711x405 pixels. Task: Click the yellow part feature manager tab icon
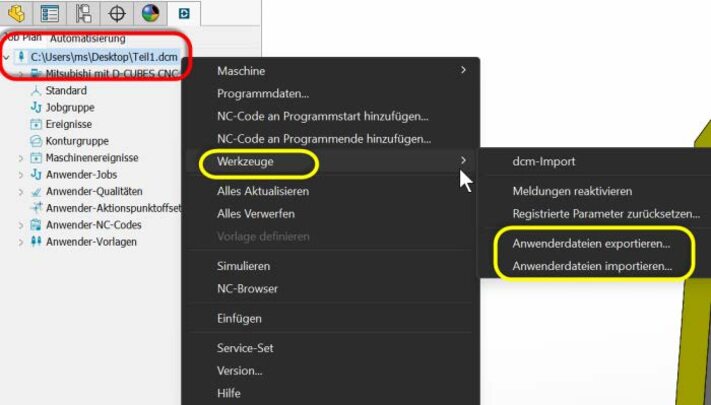click(x=16, y=13)
